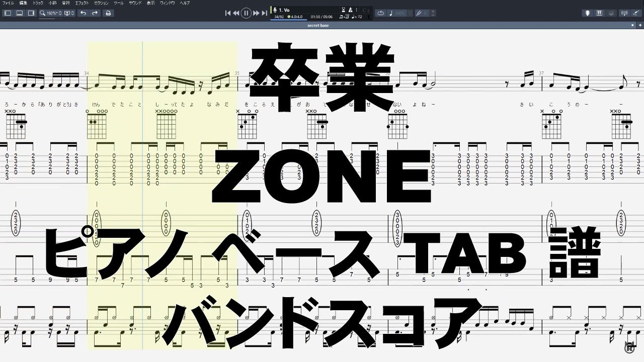The image size is (644, 362).
Task: Open the エフェクト menu
Action: pos(82,3)
